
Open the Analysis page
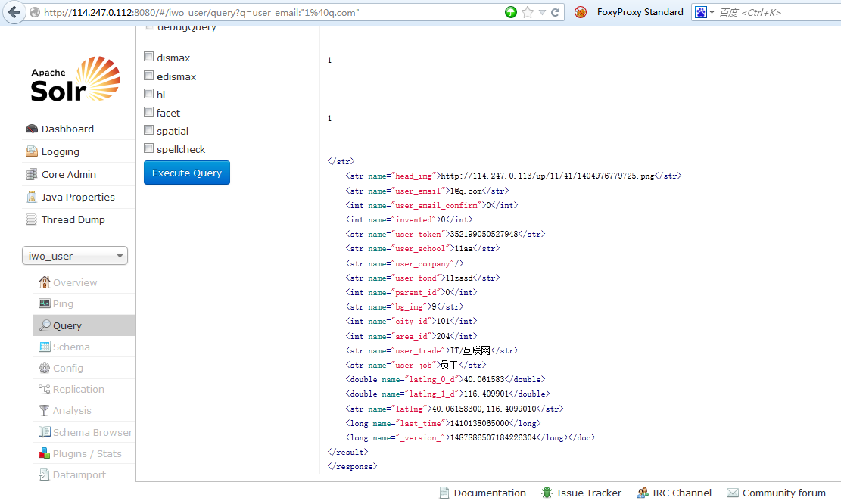tap(72, 411)
